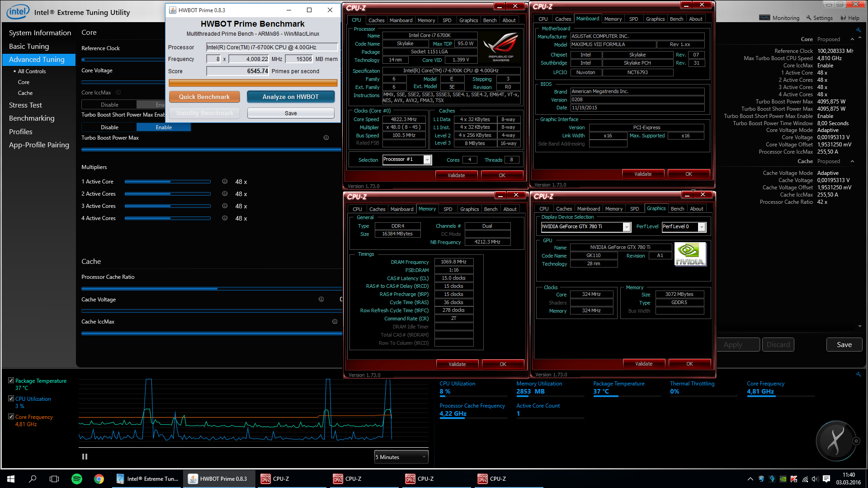The width and height of the screenshot is (868, 488).
Task: Show hidden tray icons chevron
Action: (x=750, y=479)
